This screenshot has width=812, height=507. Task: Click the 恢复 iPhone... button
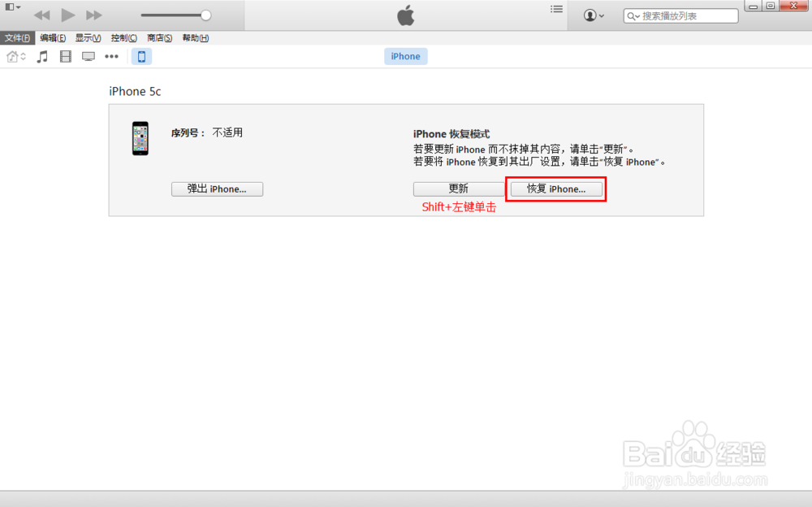tap(556, 188)
